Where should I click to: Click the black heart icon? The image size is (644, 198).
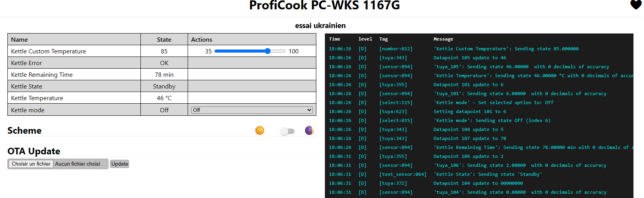[x=636, y=4]
